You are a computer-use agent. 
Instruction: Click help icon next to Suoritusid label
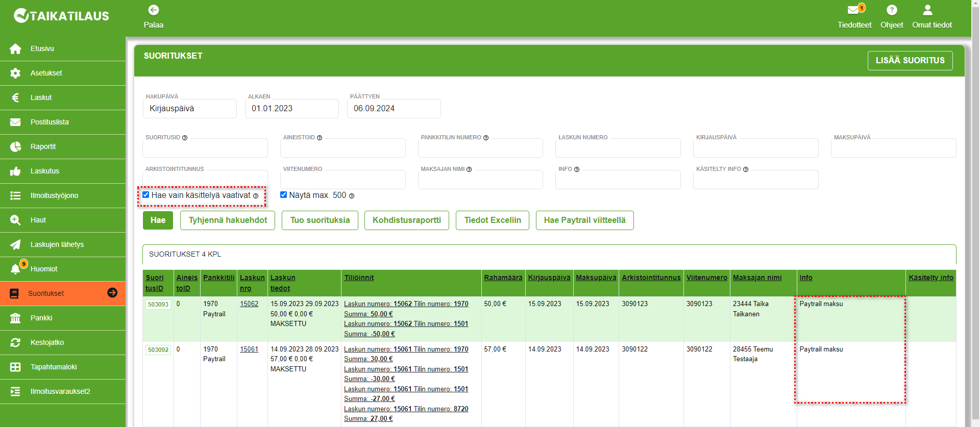(185, 138)
